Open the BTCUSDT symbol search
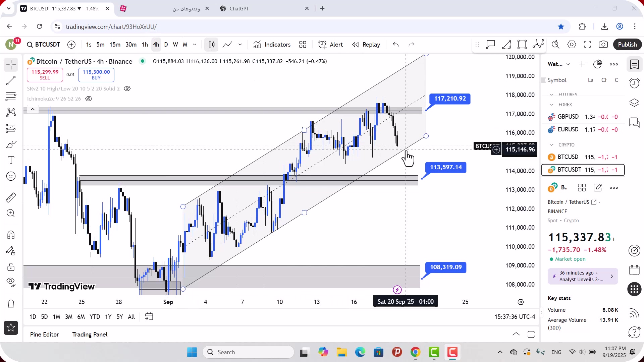 (44, 45)
